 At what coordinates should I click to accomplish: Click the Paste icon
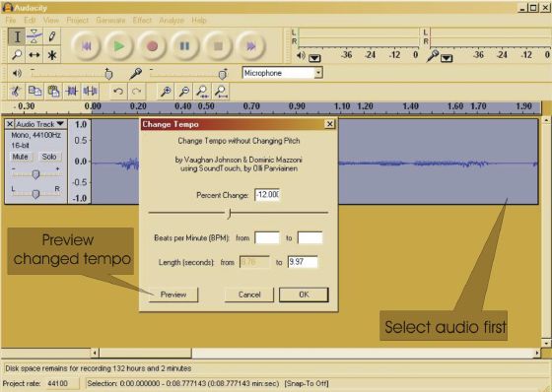53,92
